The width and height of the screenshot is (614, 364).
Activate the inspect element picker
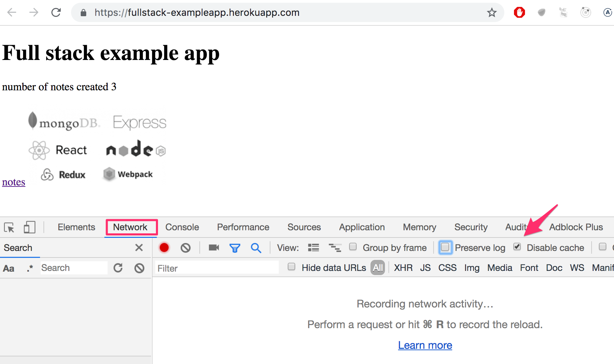[x=9, y=228]
